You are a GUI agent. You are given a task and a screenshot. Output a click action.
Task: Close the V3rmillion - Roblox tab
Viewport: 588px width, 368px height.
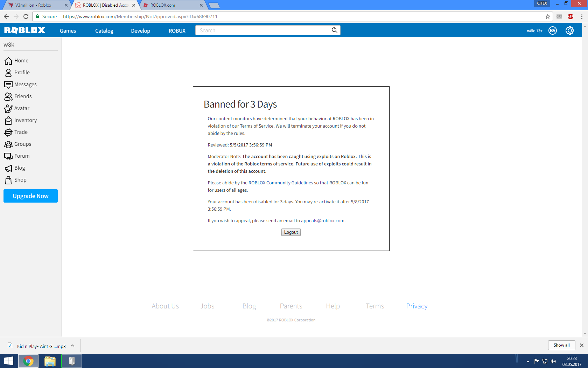click(x=66, y=5)
